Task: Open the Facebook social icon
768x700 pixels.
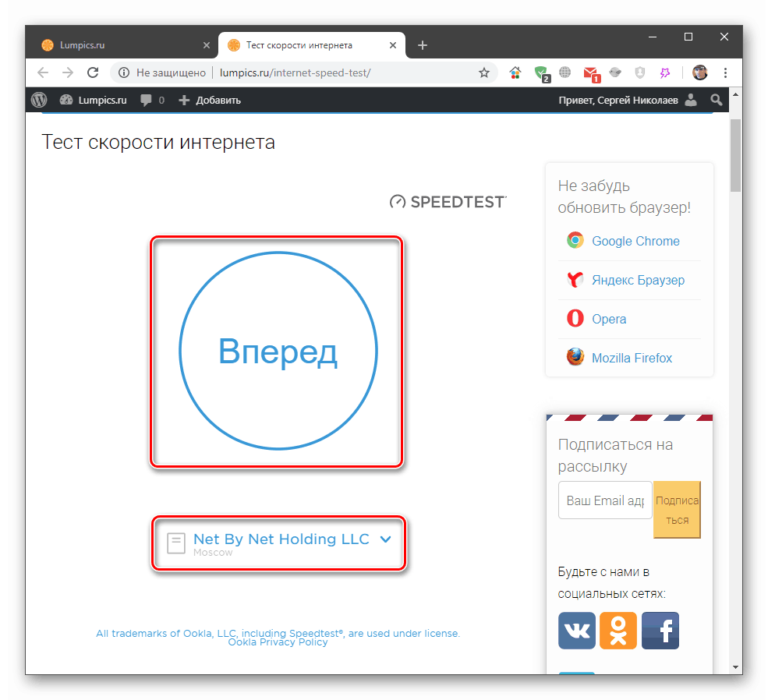Action: click(x=660, y=631)
